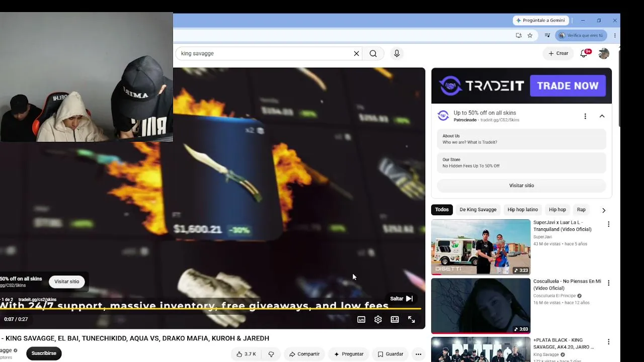Click TRADE NOW on the Tradeit banner
Image resolution: width=644 pixels, height=362 pixels.
568,86
